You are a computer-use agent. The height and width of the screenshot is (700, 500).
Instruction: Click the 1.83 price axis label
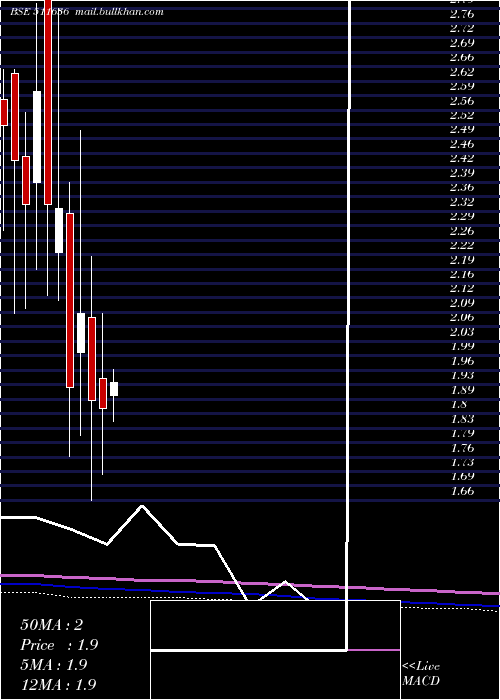pyautogui.click(x=462, y=419)
